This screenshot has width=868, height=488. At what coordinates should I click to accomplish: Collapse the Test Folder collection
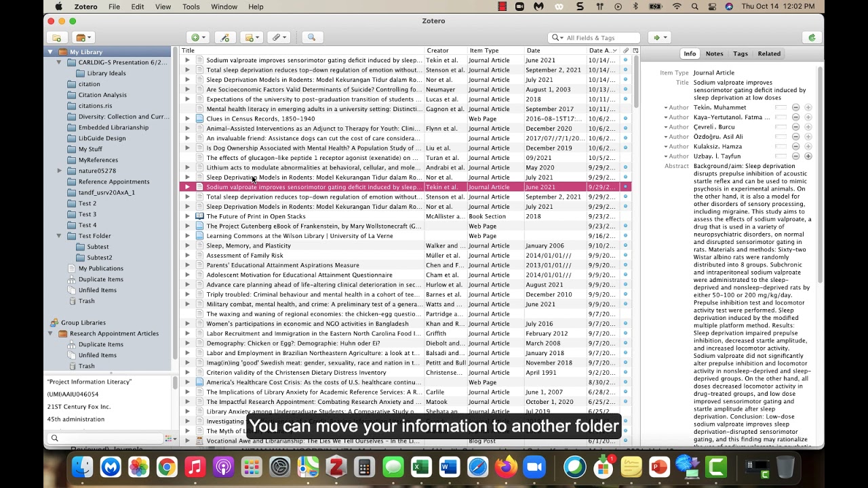(59, 236)
